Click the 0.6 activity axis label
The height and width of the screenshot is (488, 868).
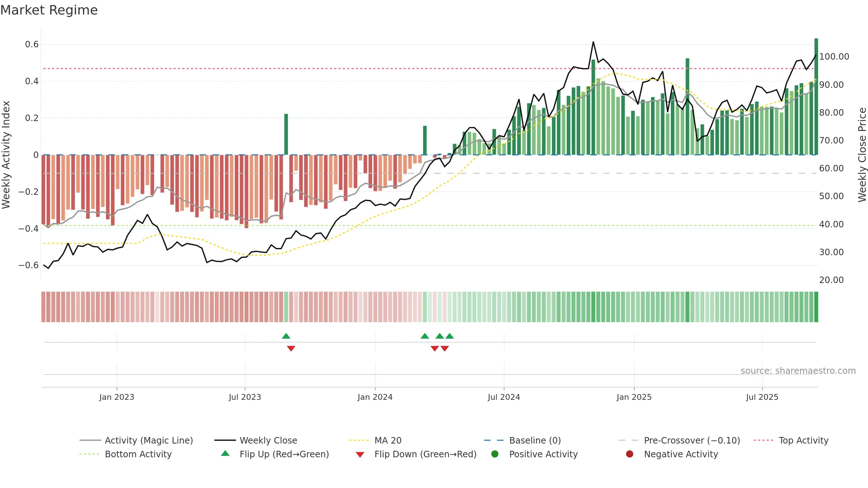tap(32, 44)
